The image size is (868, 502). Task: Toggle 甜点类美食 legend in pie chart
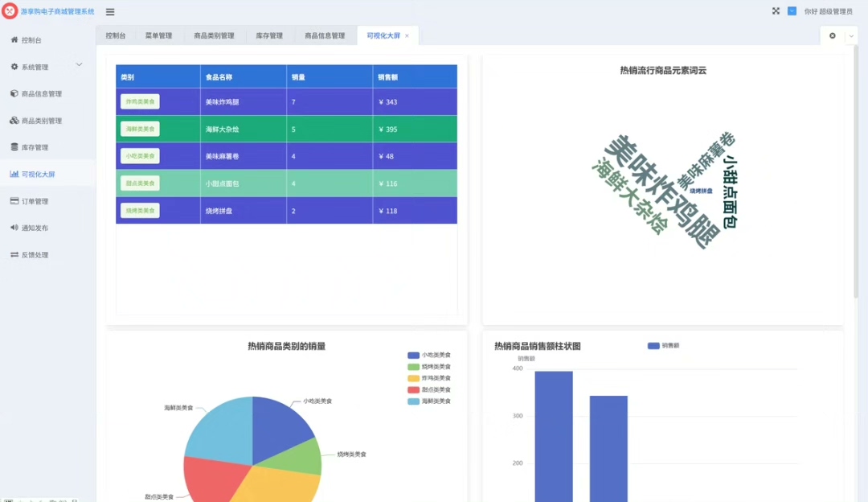coord(429,389)
